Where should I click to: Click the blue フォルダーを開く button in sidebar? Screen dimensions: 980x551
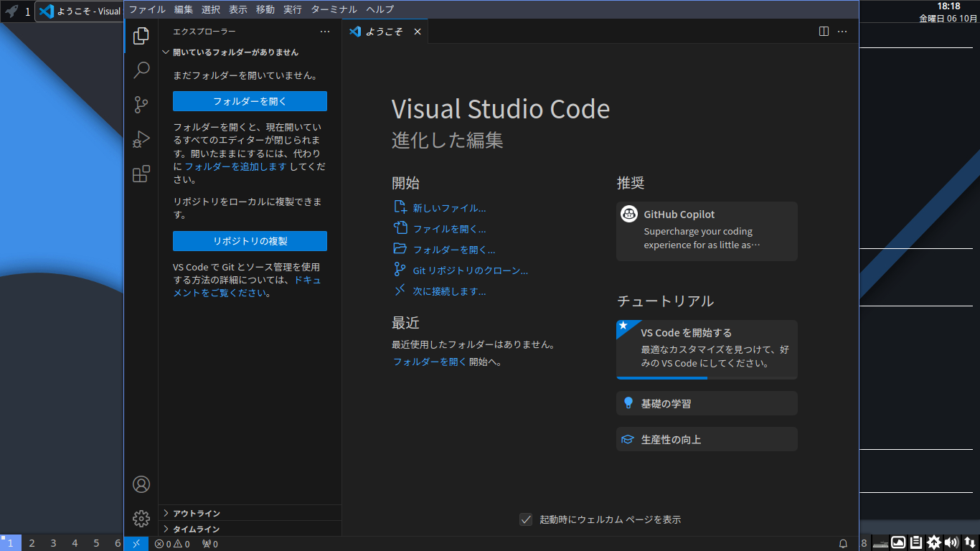click(250, 101)
